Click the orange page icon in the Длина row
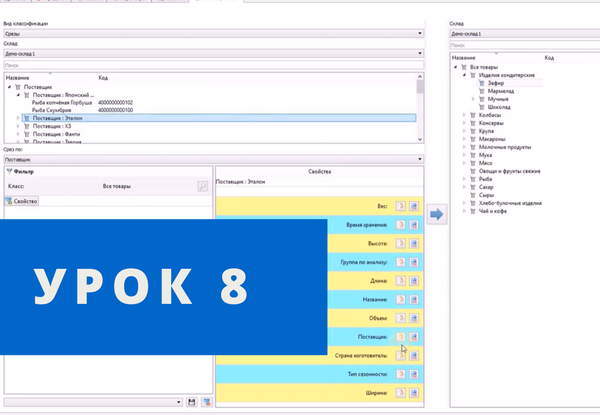The height and width of the screenshot is (415, 600). click(401, 281)
